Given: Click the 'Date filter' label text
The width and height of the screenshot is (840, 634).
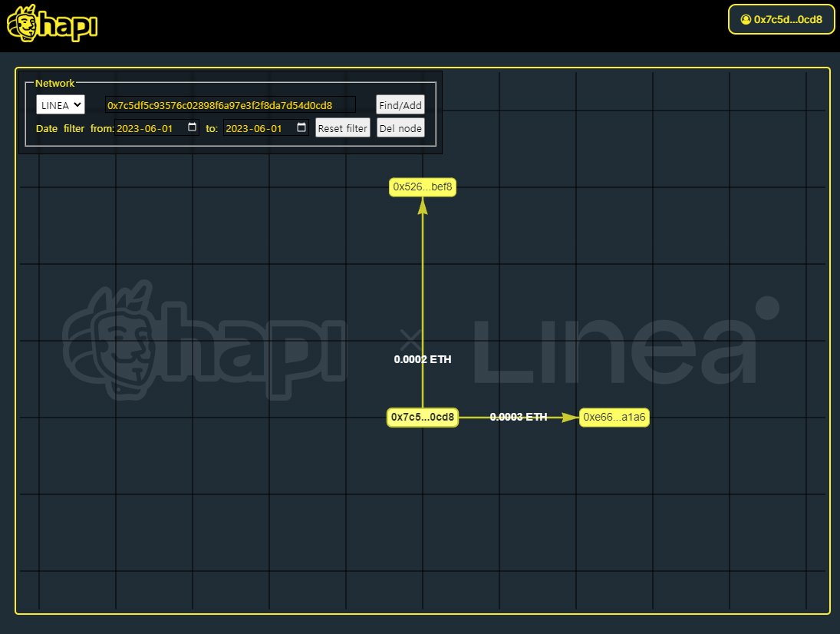Looking at the screenshot, I should pyautogui.click(x=60, y=129).
